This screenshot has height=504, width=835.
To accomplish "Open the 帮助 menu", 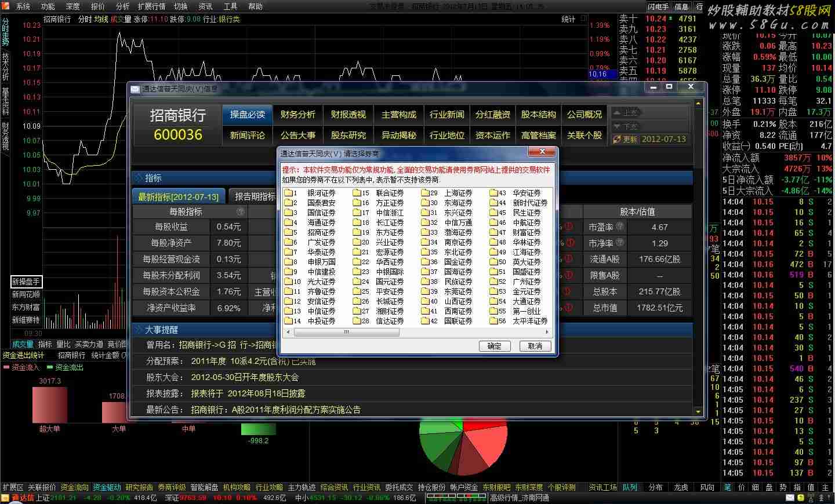I will [255, 6].
